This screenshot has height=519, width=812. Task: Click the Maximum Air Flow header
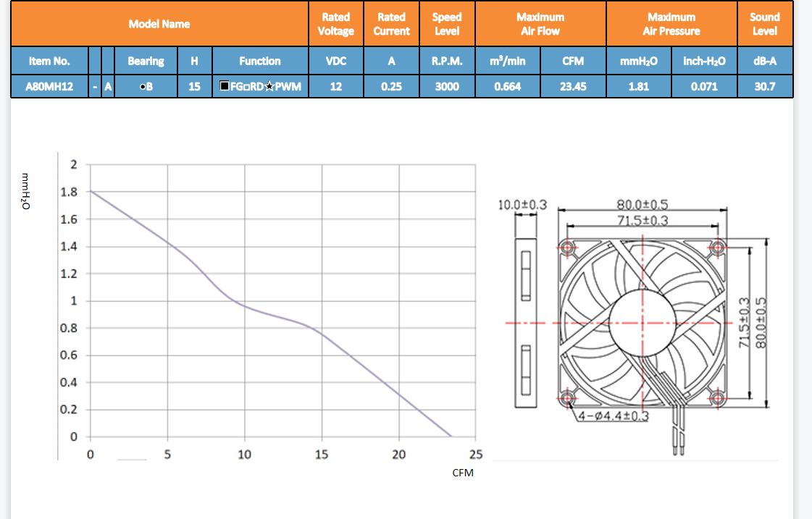(540, 24)
